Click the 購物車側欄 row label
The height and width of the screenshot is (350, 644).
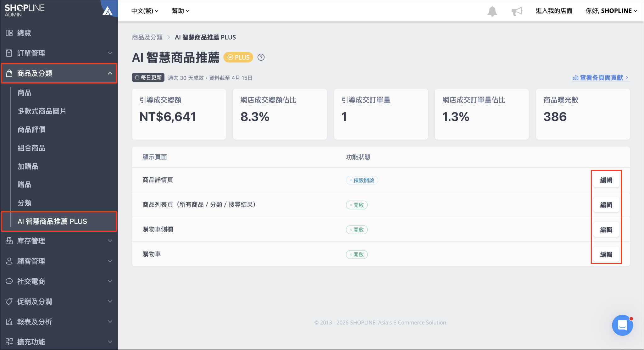click(x=158, y=230)
